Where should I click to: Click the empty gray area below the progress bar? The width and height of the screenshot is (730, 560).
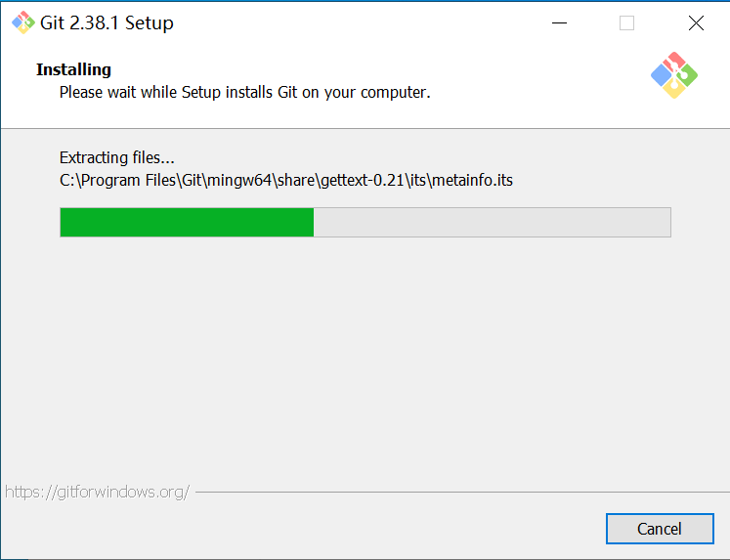pos(365,362)
